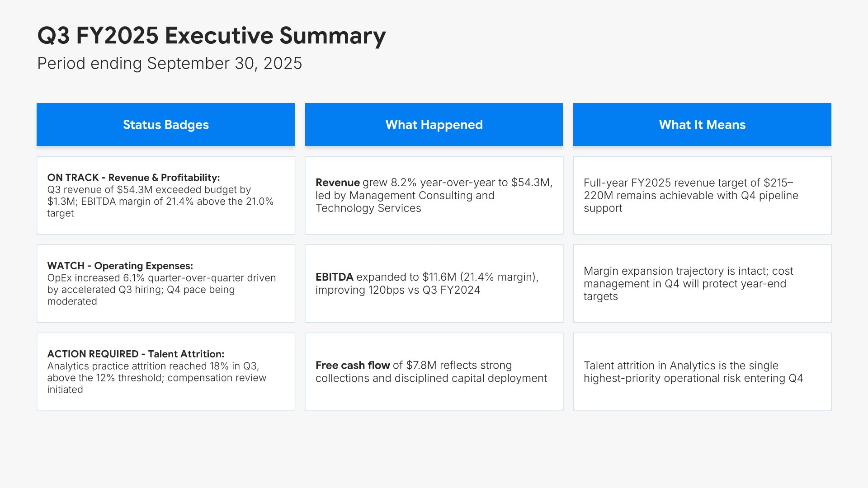Select the EBITDA expanded to $11.6M card

(x=434, y=283)
